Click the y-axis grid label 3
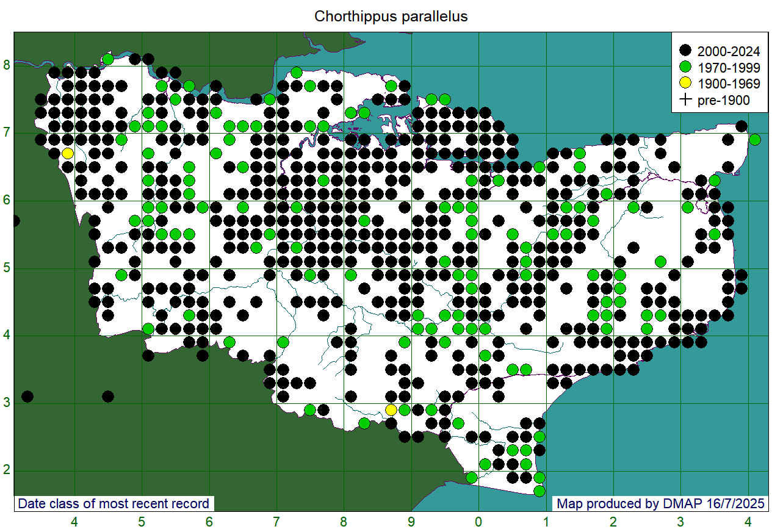The height and width of the screenshot is (532, 783). (x=7, y=403)
